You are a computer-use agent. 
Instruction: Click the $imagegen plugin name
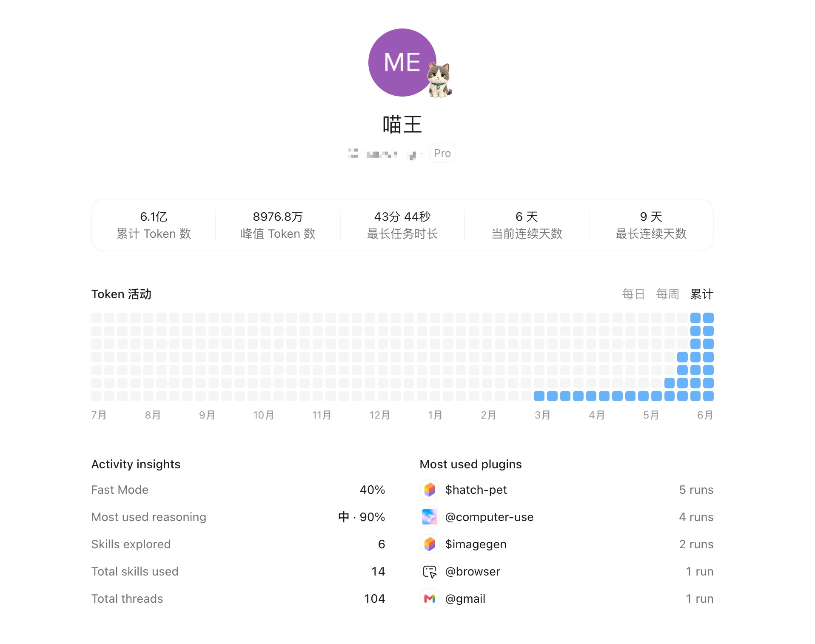(476, 544)
